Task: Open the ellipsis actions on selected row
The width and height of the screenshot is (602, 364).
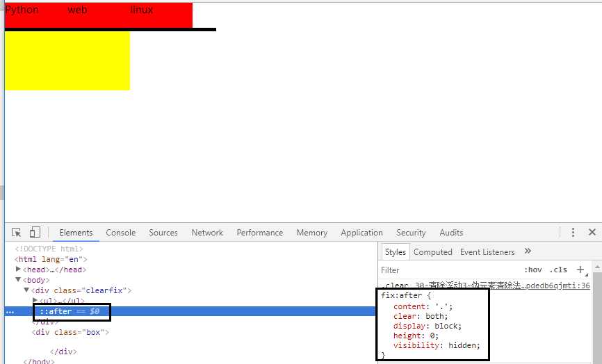Action: [x=10, y=312]
